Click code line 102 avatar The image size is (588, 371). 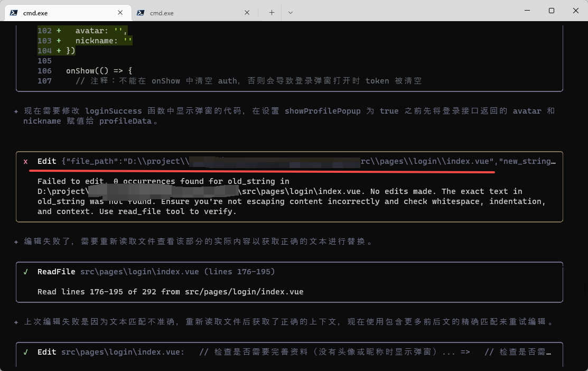(82, 31)
